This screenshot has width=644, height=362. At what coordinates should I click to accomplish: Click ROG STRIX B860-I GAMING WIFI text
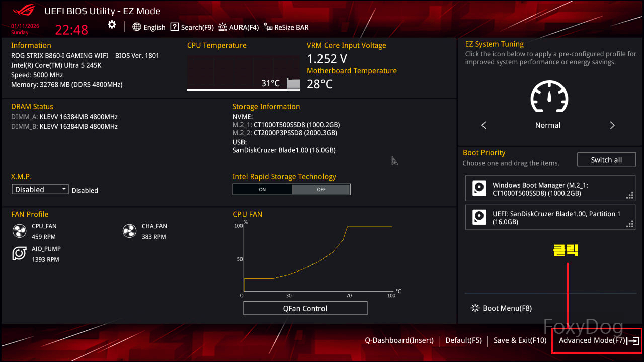(x=59, y=56)
